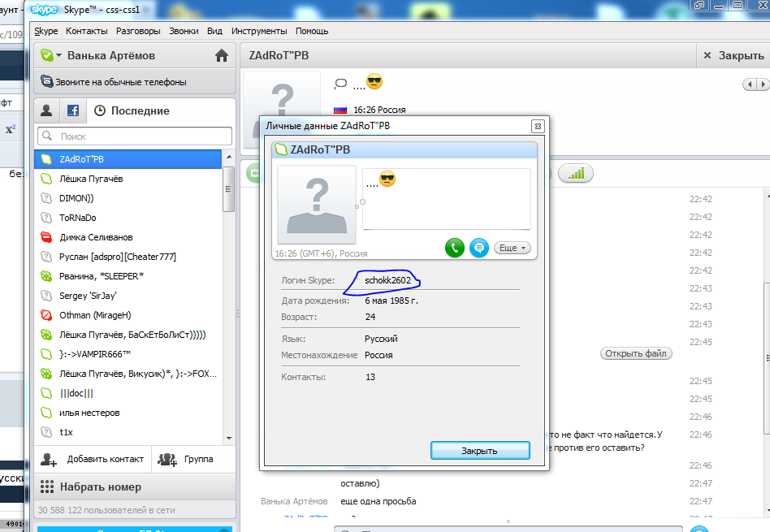Open the Еще dropdown in profile dialog
Viewport: 770px width, 532px height.
pos(513,248)
